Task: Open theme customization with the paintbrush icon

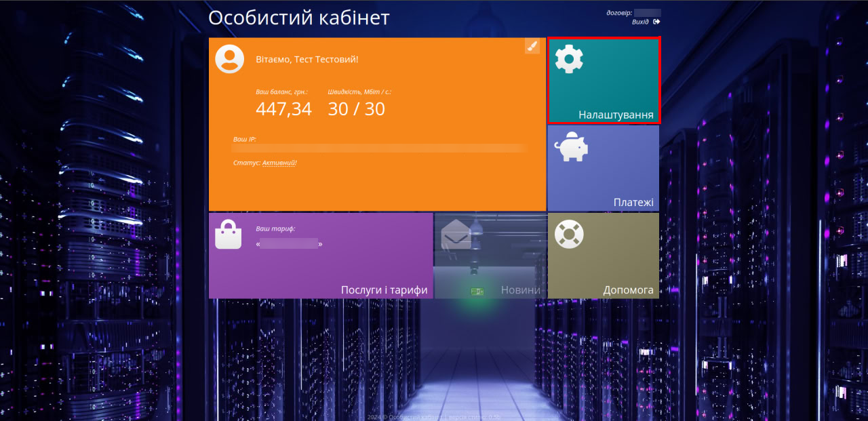Action: click(x=532, y=46)
